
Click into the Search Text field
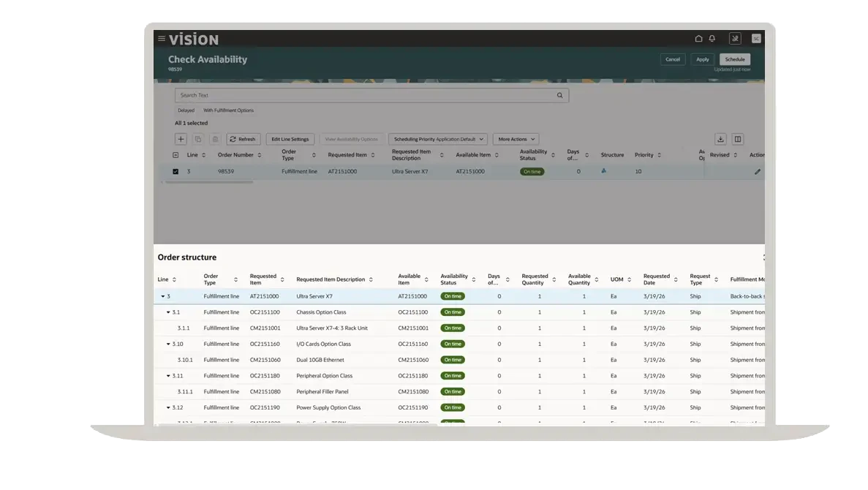(366, 95)
